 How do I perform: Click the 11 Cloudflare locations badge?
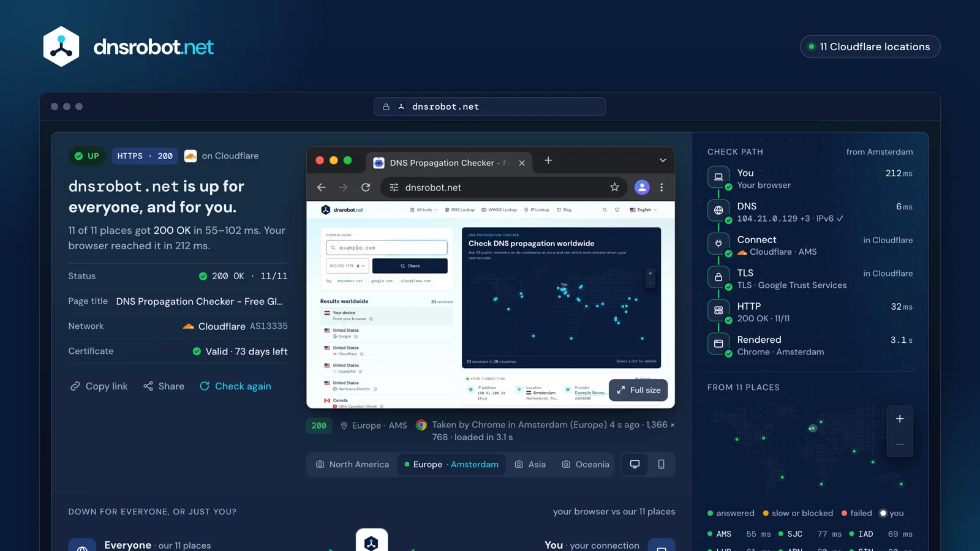coord(870,47)
